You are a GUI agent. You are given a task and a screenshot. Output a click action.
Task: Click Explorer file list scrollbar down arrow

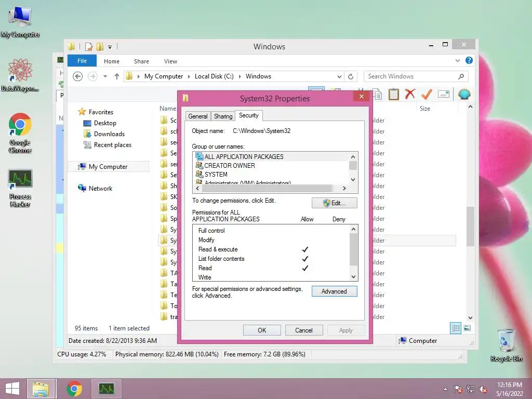click(x=470, y=318)
